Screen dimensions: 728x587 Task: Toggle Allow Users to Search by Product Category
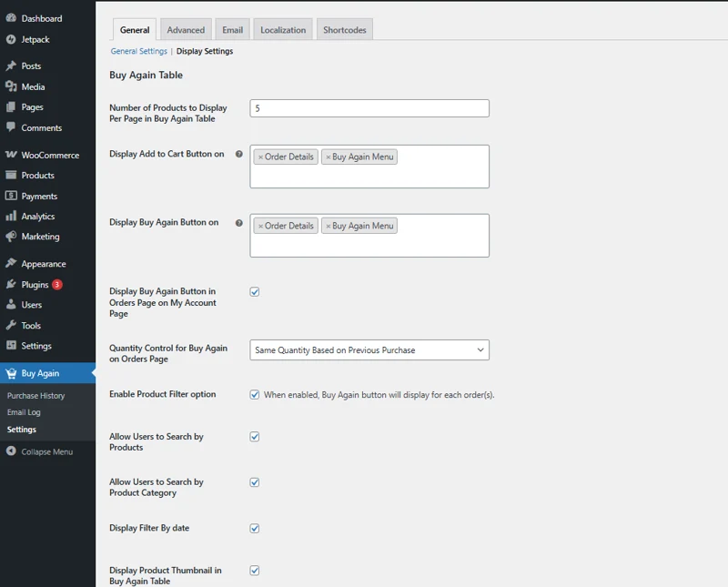pos(255,482)
